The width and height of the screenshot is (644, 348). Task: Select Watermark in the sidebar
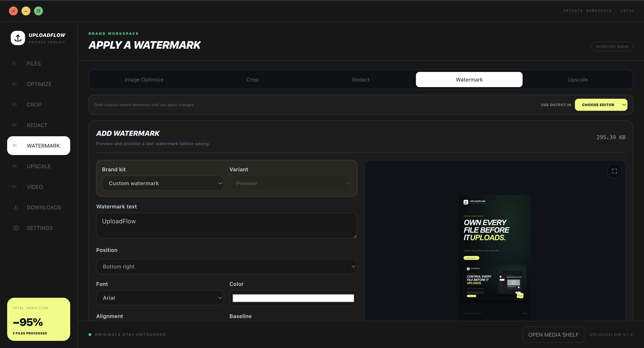[38, 146]
